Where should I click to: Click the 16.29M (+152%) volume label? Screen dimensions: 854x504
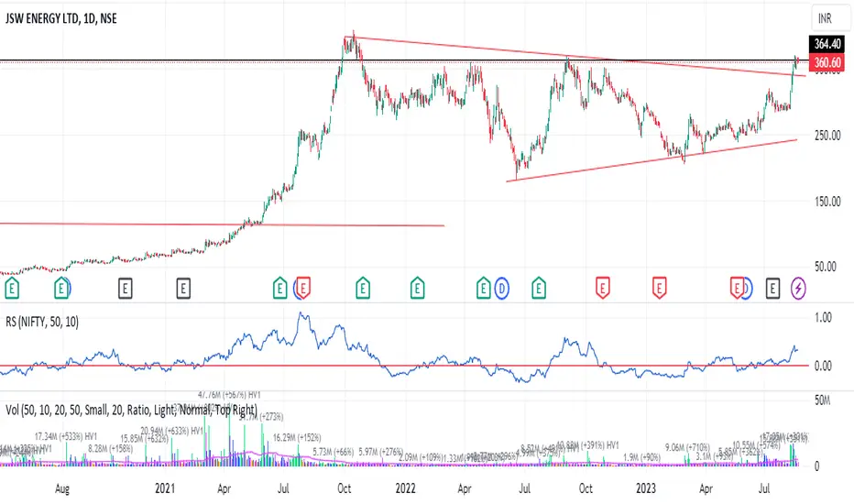297,437
